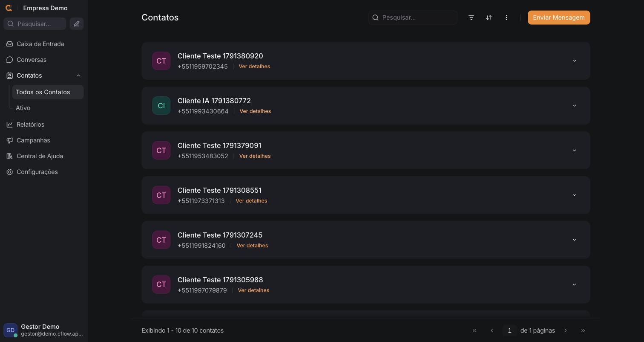The image size is (644, 342).
Task: Open Ver detalhes for Cliente Teste 1791307245
Action: [x=252, y=246]
